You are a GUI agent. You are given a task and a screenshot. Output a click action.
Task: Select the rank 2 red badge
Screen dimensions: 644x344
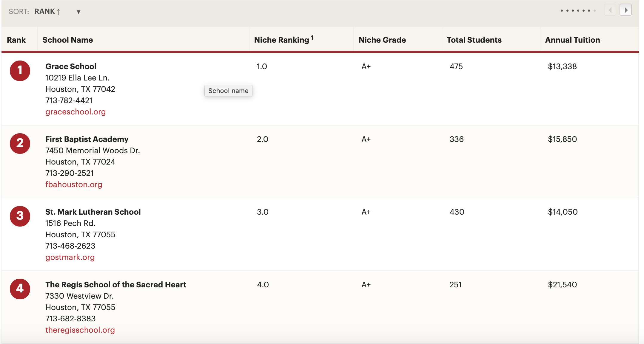tap(20, 143)
